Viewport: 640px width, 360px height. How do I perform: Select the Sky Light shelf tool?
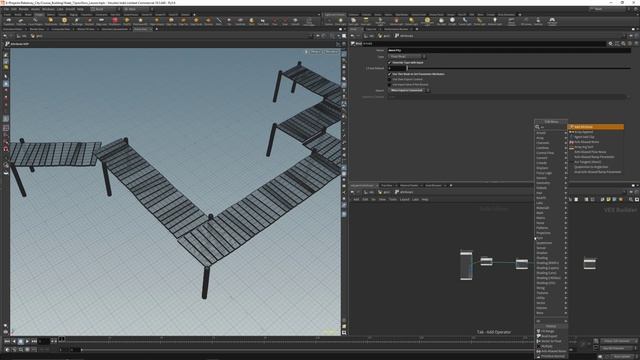click(x=441, y=21)
